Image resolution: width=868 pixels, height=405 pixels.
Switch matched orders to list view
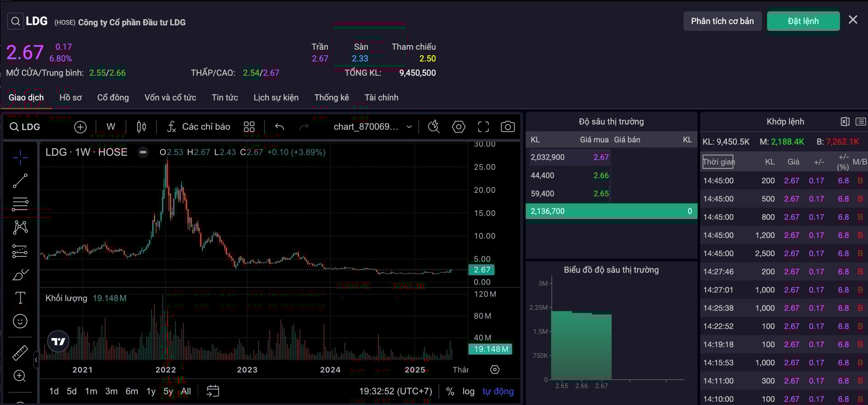[x=861, y=122]
